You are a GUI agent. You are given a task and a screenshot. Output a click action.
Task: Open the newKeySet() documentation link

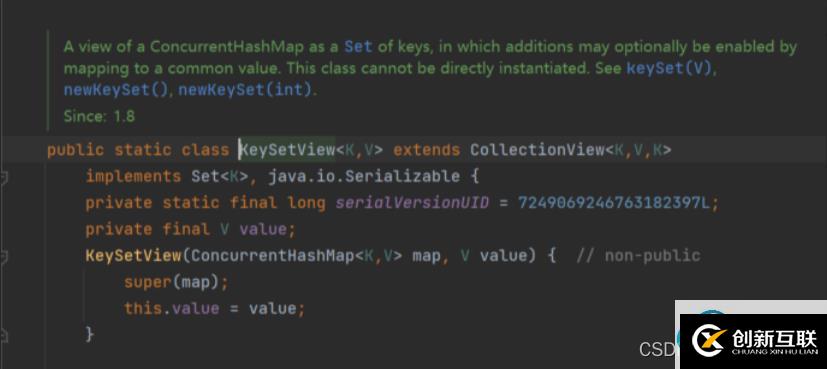pyautogui.click(x=115, y=90)
